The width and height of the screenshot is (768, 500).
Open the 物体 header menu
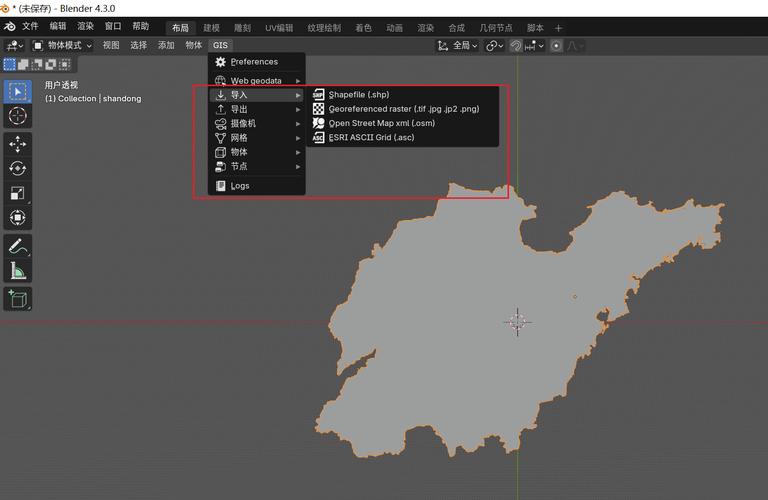tap(193, 46)
